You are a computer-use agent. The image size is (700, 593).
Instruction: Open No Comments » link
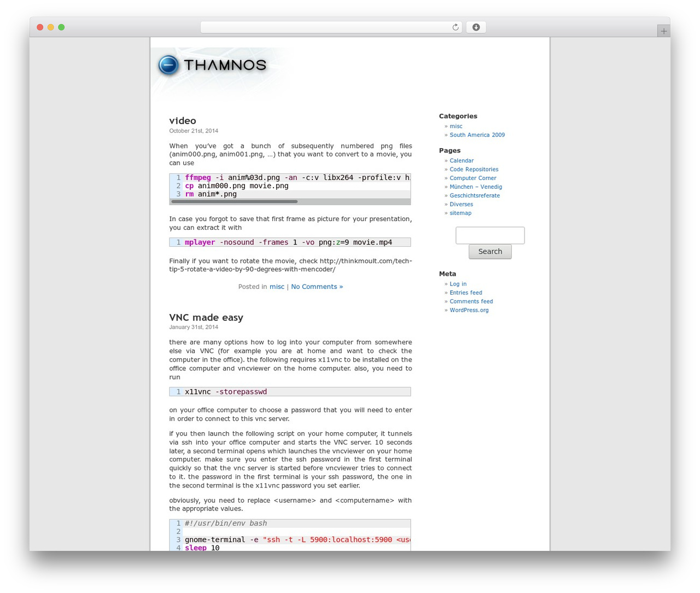(317, 287)
